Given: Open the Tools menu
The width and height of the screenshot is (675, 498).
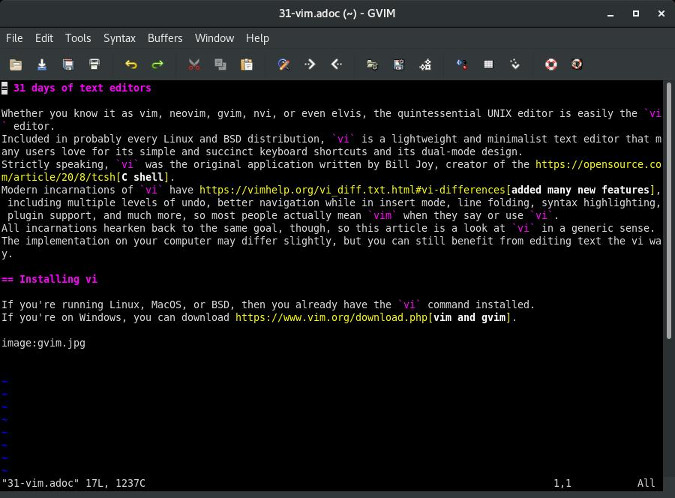Looking at the screenshot, I should click(78, 38).
